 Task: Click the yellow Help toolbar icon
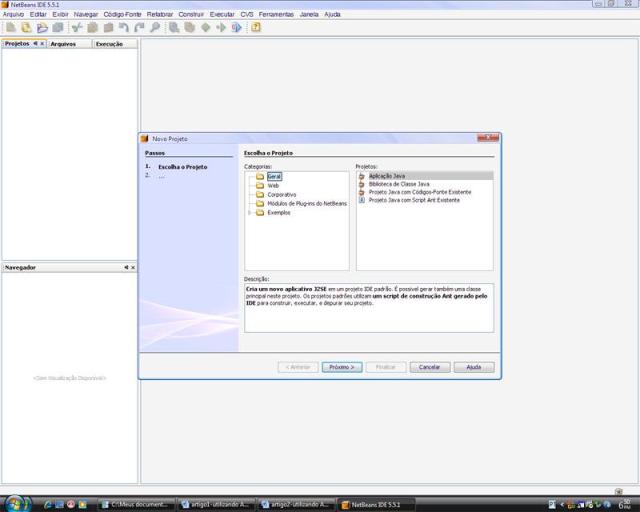[x=256, y=27]
